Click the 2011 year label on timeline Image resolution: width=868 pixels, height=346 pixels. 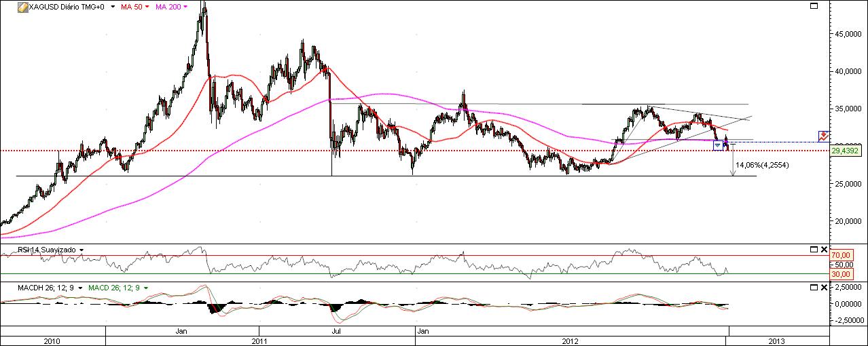pos(260,341)
